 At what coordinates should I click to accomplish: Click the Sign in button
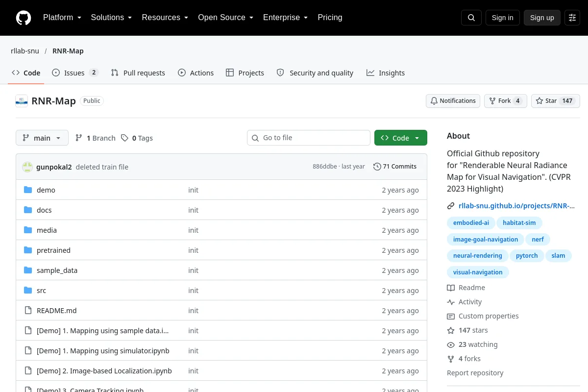(x=502, y=18)
